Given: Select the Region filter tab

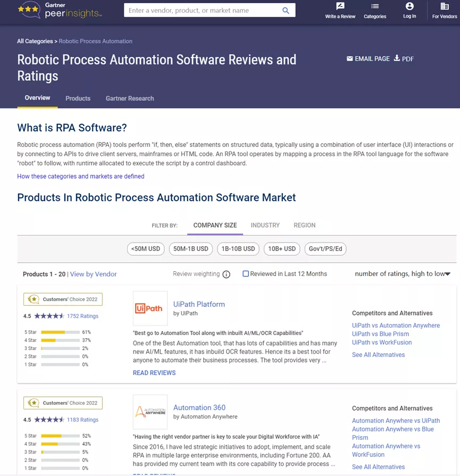Looking at the screenshot, I should 305,226.
